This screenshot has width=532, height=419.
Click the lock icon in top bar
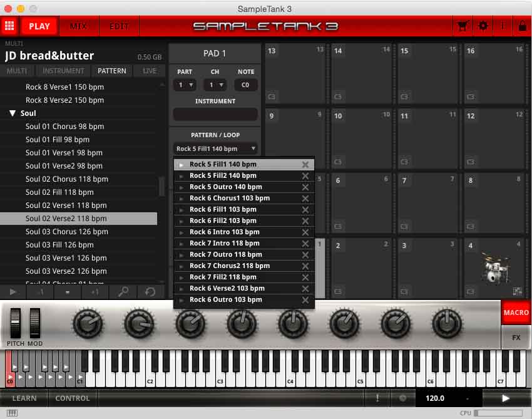tap(522, 26)
